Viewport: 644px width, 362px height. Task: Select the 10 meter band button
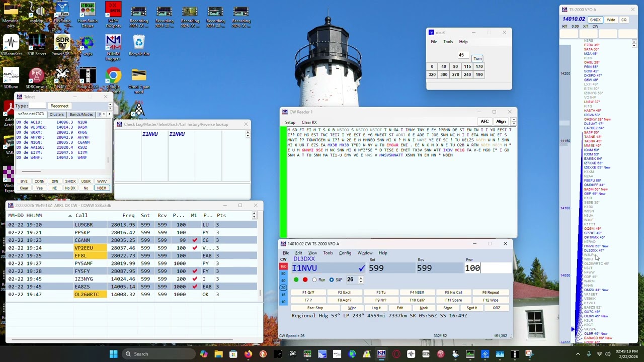pos(283,302)
